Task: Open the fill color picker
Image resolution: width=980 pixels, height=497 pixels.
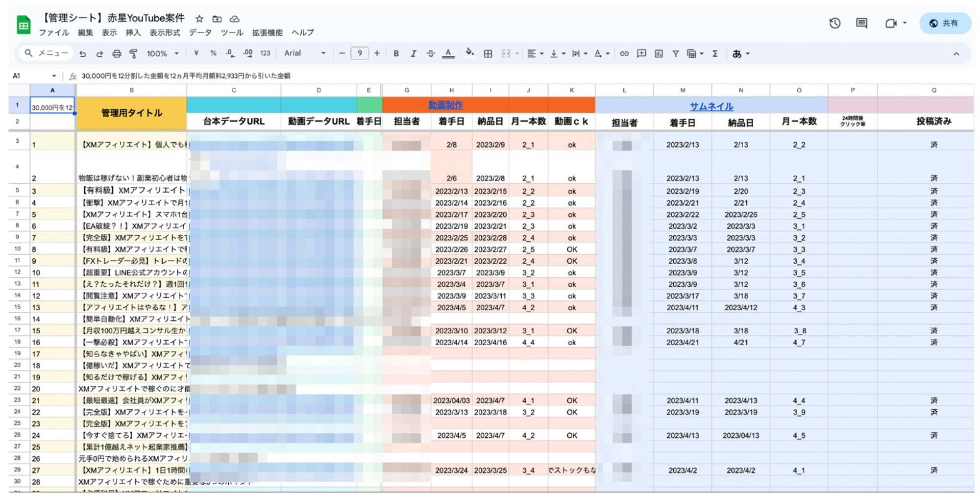Action: [469, 53]
